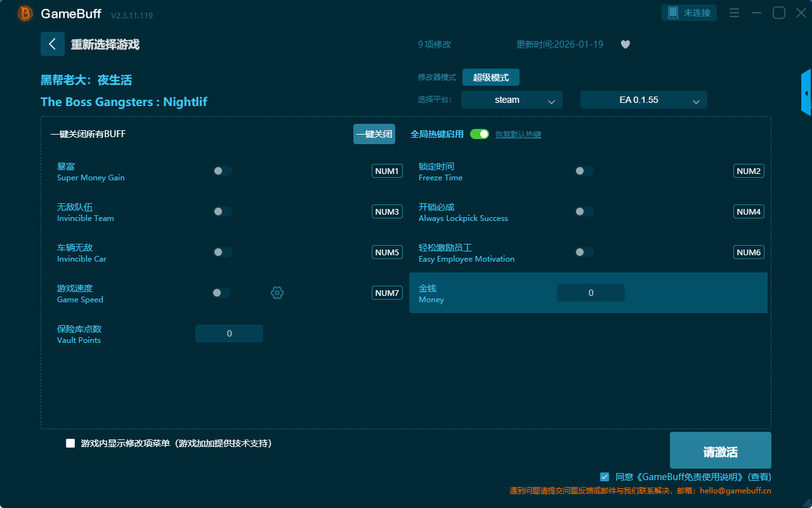
Task: Open the steam platform dropdown
Action: pos(511,100)
